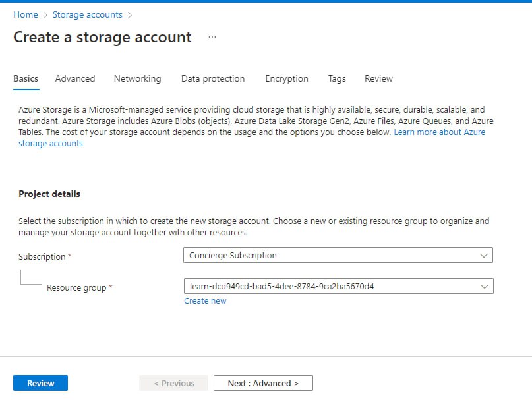The height and width of the screenshot is (400, 532).
Task: Open the Advanced tab
Action: pyautogui.click(x=75, y=78)
